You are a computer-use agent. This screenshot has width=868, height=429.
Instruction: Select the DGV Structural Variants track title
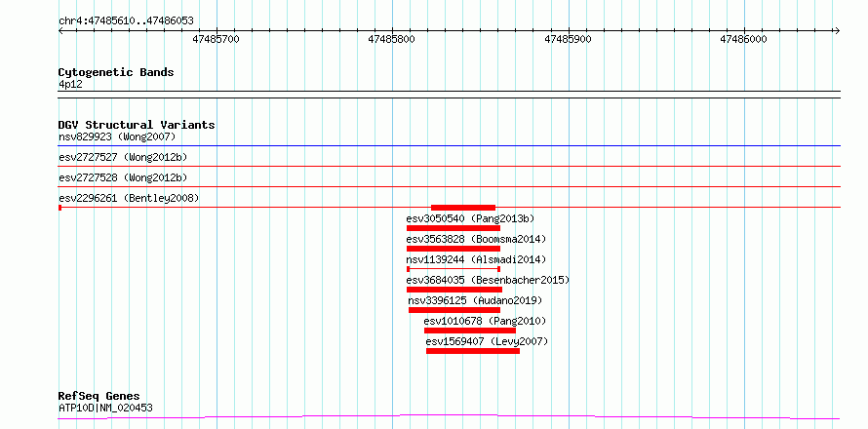coord(137,125)
